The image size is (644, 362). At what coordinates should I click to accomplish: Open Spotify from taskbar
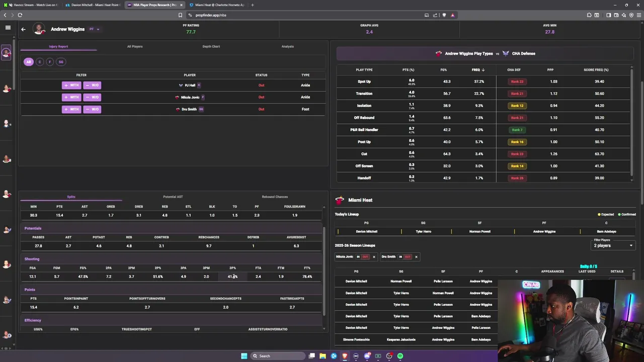[x=400, y=356]
